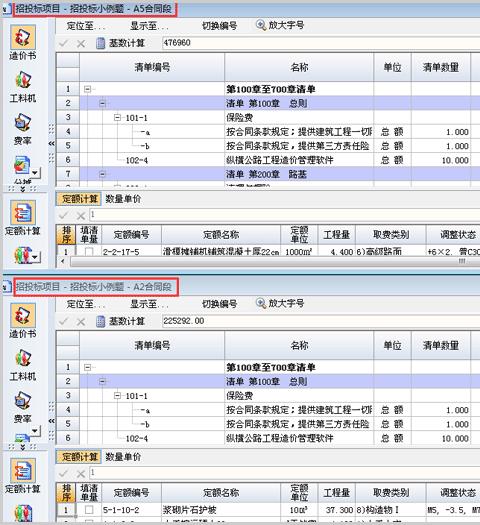Click 6)高级路面 取费类别 cell

tap(390, 252)
